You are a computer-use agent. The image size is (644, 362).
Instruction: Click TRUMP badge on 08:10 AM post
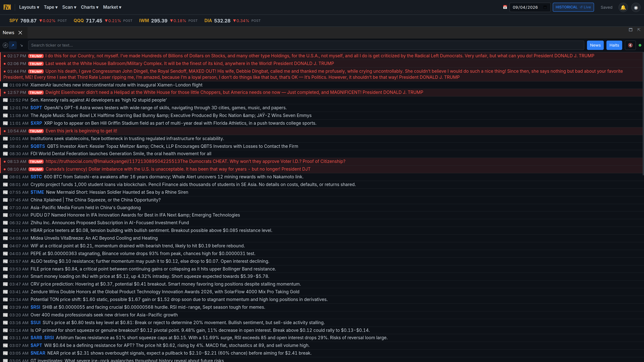tap(36, 169)
